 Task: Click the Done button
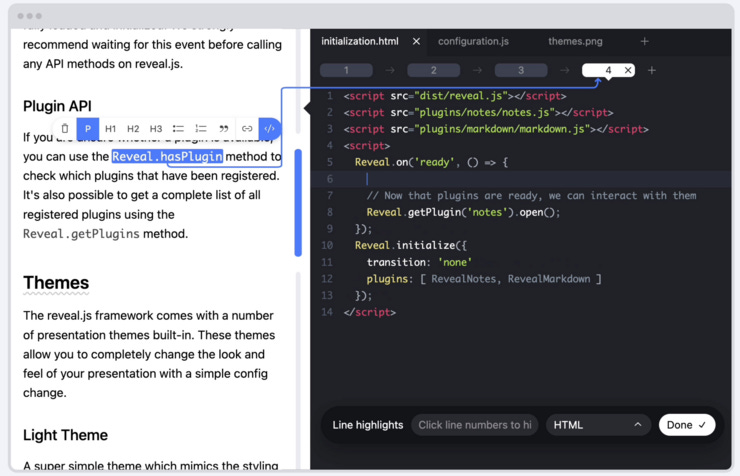point(687,425)
